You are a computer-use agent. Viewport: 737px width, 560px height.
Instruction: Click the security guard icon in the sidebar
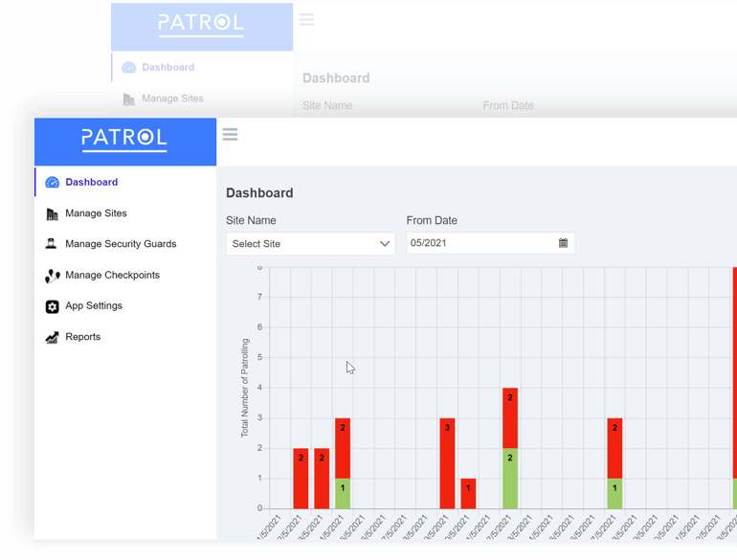[52, 244]
